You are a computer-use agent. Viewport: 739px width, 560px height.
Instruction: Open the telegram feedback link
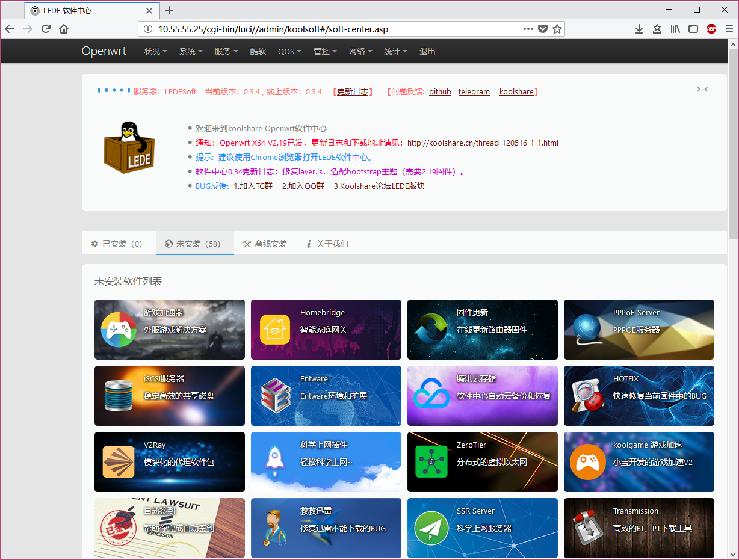tap(474, 91)
